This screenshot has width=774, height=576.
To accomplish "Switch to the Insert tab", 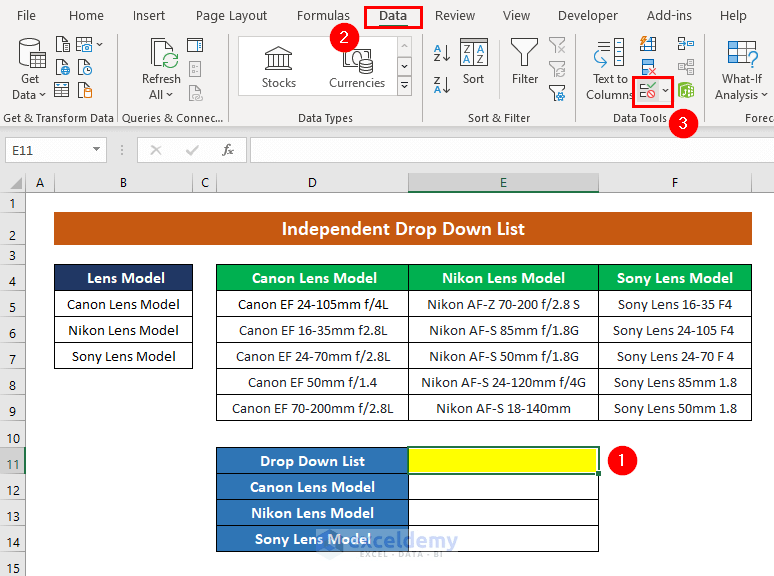I will pos(149,16).
